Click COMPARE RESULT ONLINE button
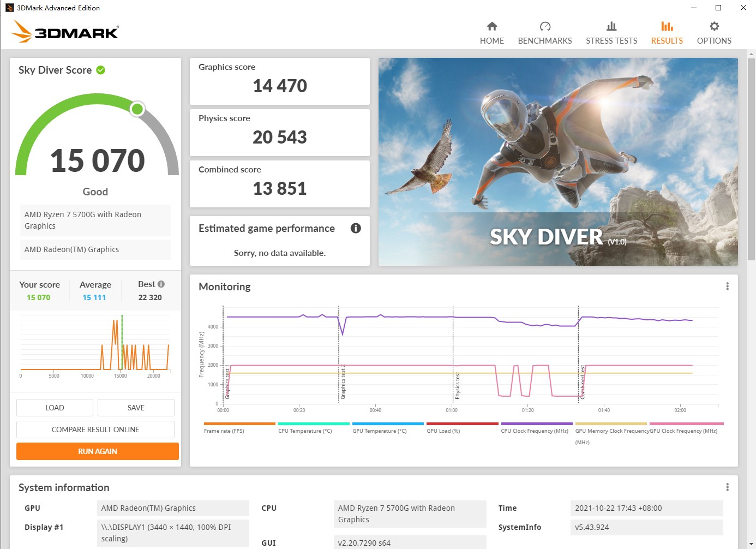 pyautogui.click(x=95, y=429)
